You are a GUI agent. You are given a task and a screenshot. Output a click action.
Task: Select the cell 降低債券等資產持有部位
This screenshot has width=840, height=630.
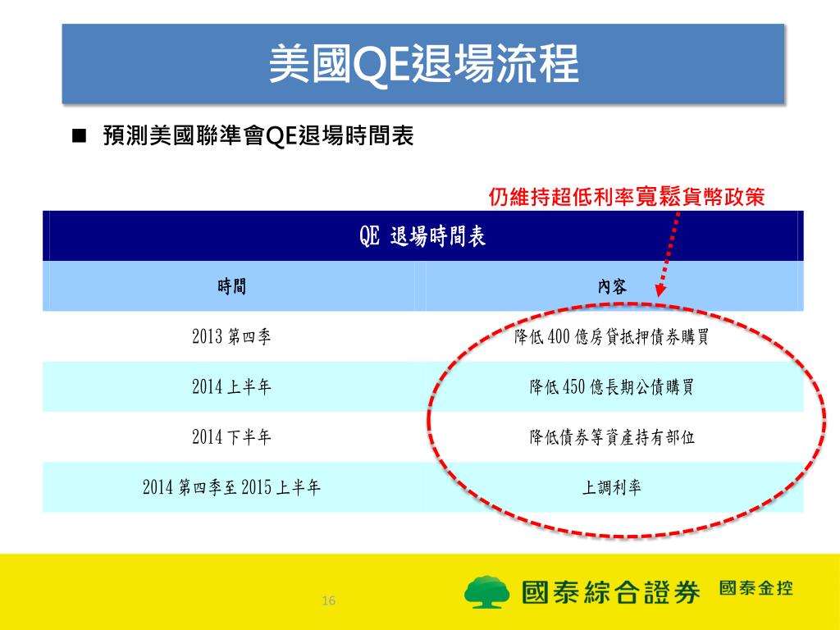[x=612, y=437]
